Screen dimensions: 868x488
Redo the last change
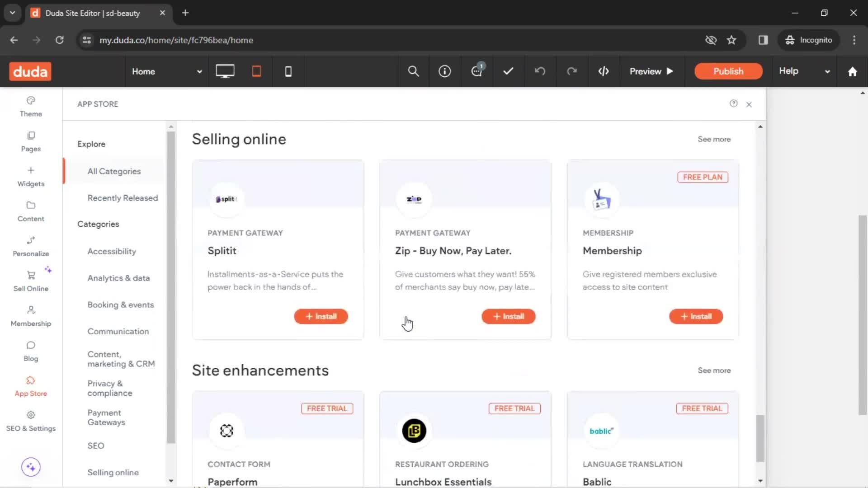coord(572,71)
